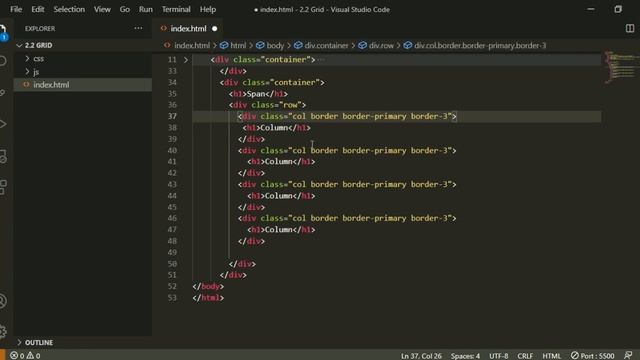Image resolution: width=640 pixels, height=360 pixels.
Task: Click line number 40 in gutter
Action: [172, 151]
